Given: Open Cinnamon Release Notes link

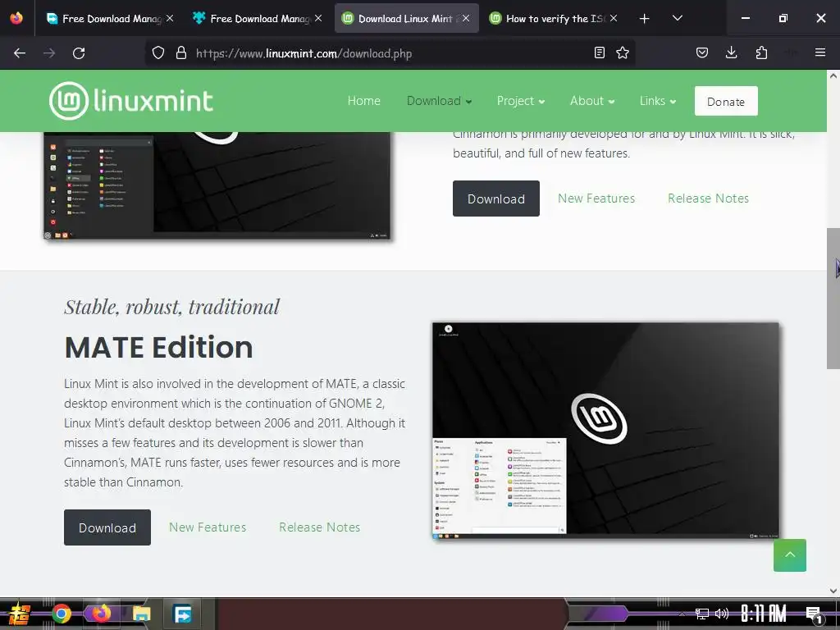Looking at the screenshot, I should pyautogui.click(x=708, y=199).
